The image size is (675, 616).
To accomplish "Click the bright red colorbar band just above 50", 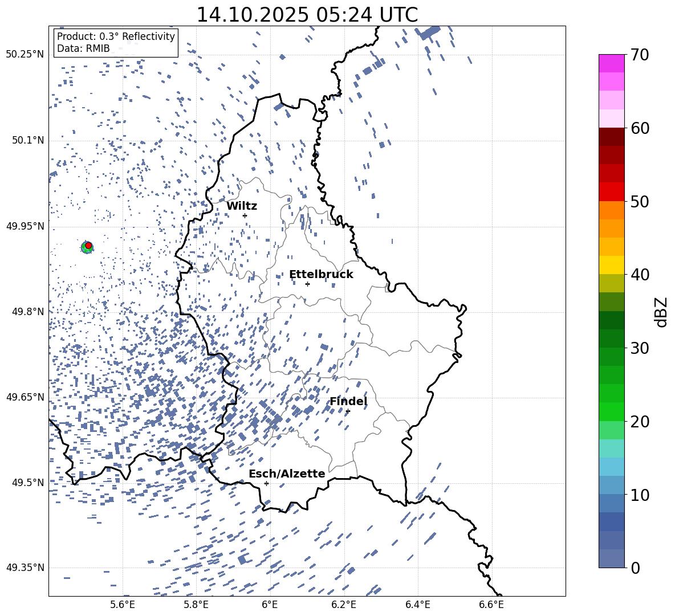I will point(611,192).
